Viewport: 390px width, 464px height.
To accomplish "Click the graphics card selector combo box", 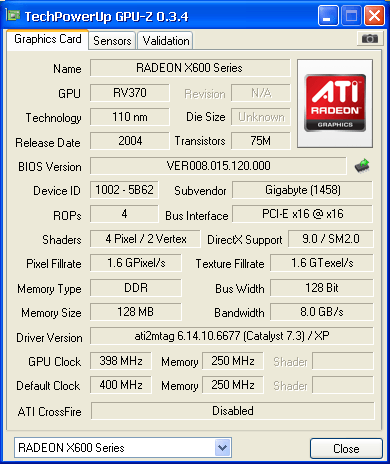I will pyautogui.click(x=123, y=447).
